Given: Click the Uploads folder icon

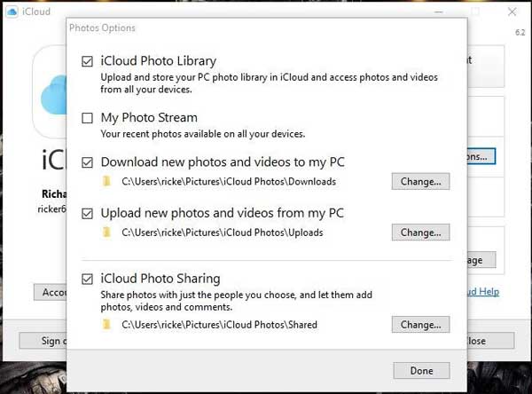Looking at the screenshot, I should [x=106, y=232].
